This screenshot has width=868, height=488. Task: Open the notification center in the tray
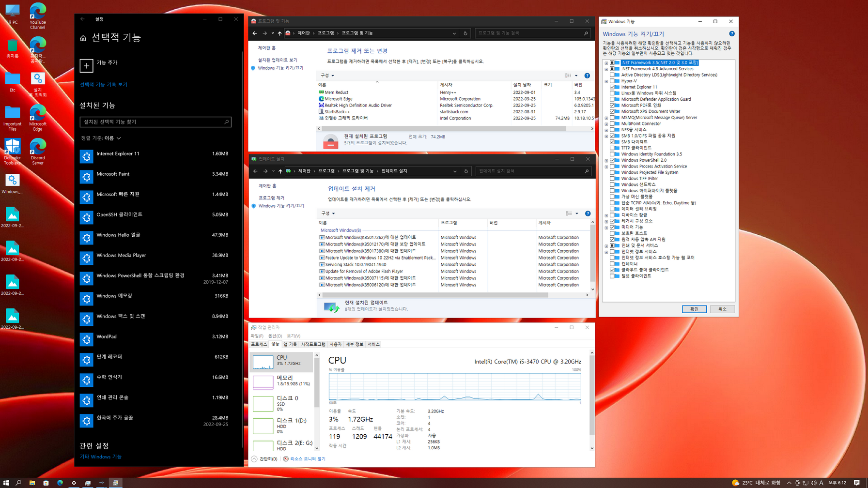coord(857,483)
